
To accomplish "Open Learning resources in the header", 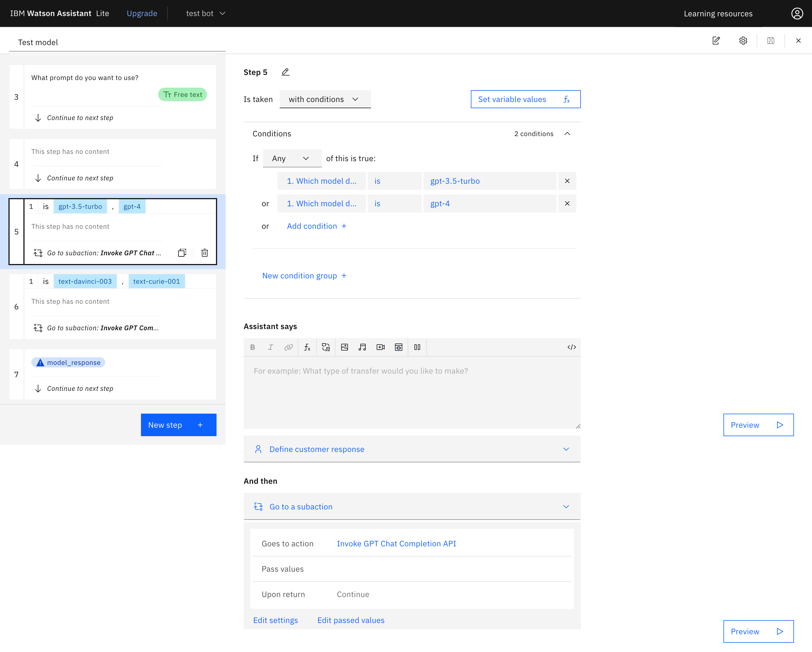I will tap(718, 14).
